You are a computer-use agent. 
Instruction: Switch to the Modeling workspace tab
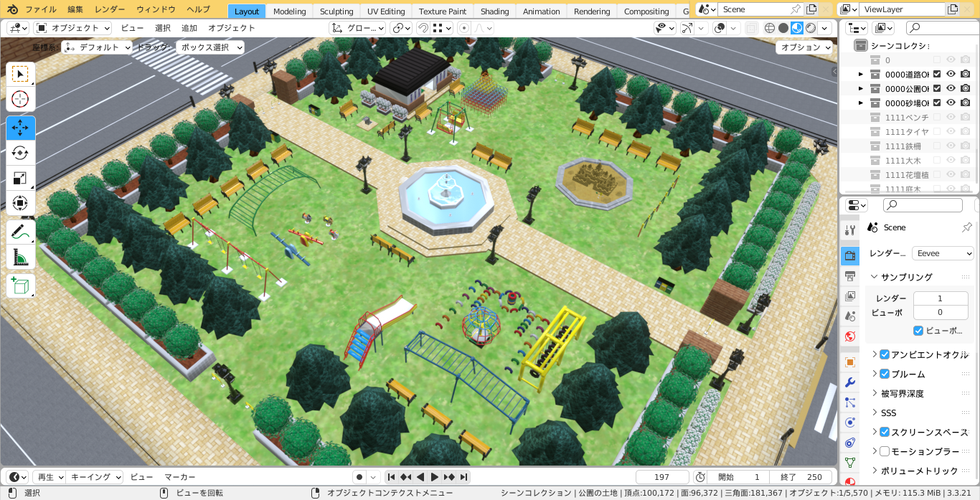click(x=290, y=11)
